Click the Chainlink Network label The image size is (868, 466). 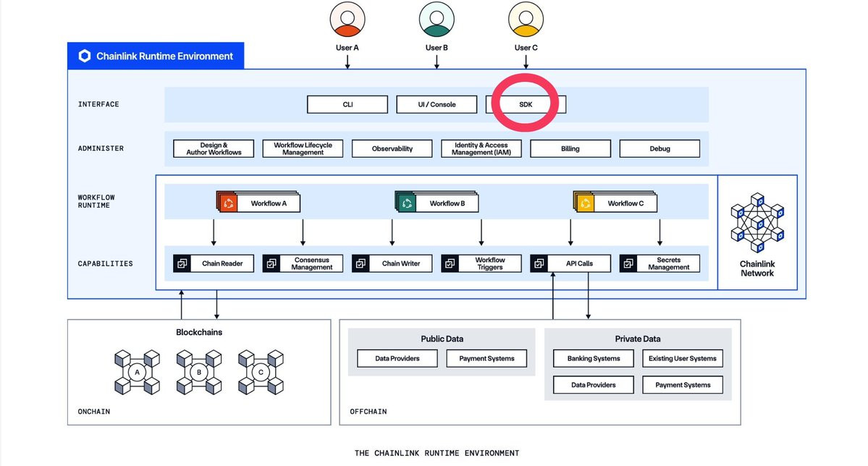pyautogui.click(x=757, y=268)
